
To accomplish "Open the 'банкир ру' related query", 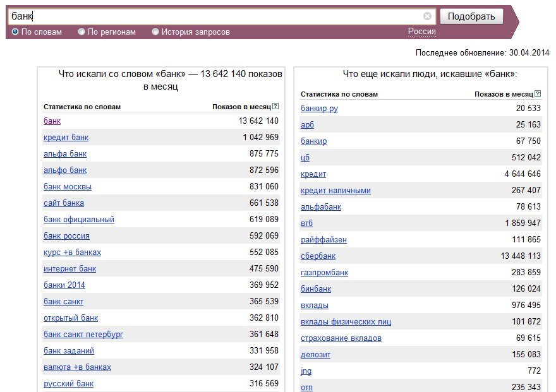I will tap(319, 108).
